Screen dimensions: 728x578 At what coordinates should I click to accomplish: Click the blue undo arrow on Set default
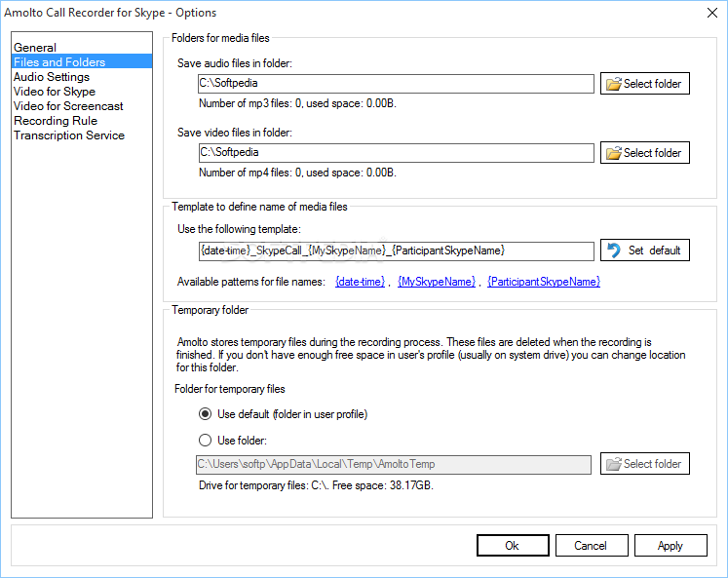coord(614,250)
